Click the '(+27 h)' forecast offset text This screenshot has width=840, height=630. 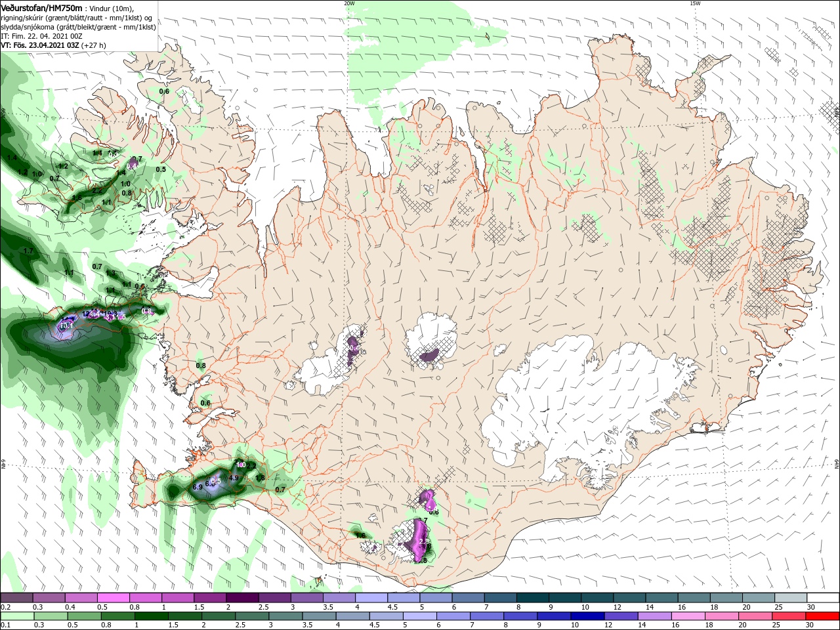click(x=94, y=45)
